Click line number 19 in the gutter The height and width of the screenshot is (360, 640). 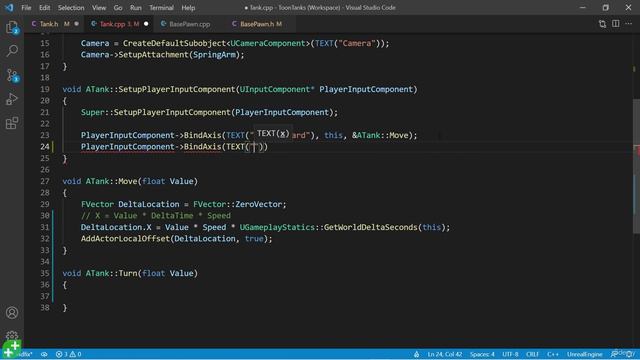click(x=44, y=89)
